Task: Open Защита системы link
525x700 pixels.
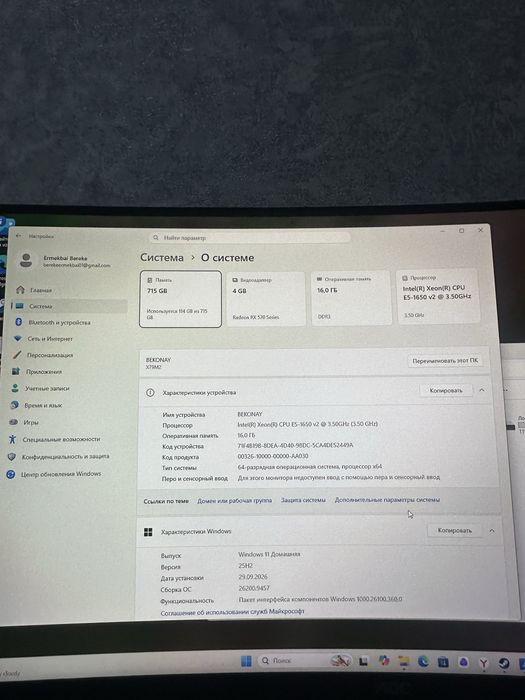Action: [x=303, y=500]
